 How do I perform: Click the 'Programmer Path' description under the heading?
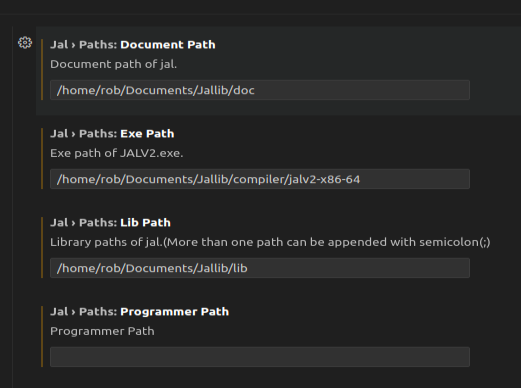(102, 331)
